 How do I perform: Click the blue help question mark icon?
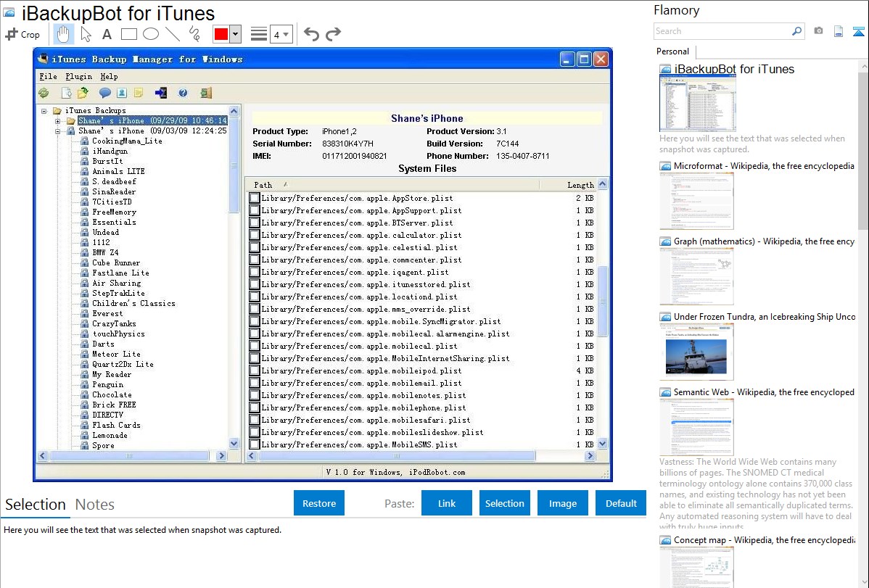183,93
